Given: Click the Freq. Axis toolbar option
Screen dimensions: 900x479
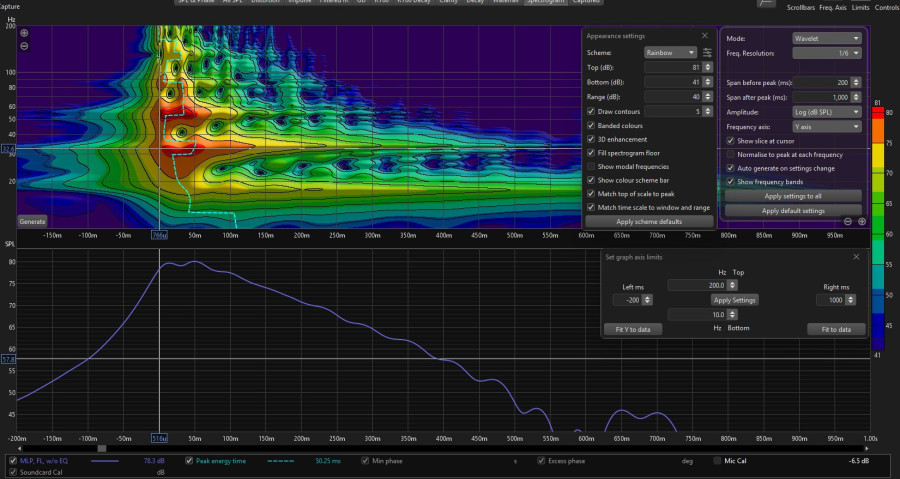Looking at the screenshot, I should tap(833, 7).
